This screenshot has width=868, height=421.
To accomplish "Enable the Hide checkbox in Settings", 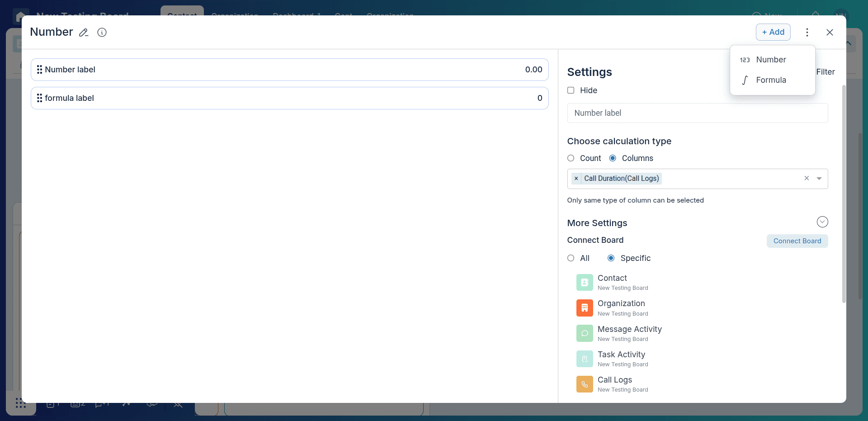I will pyautogui.click(x=571, y=90).
